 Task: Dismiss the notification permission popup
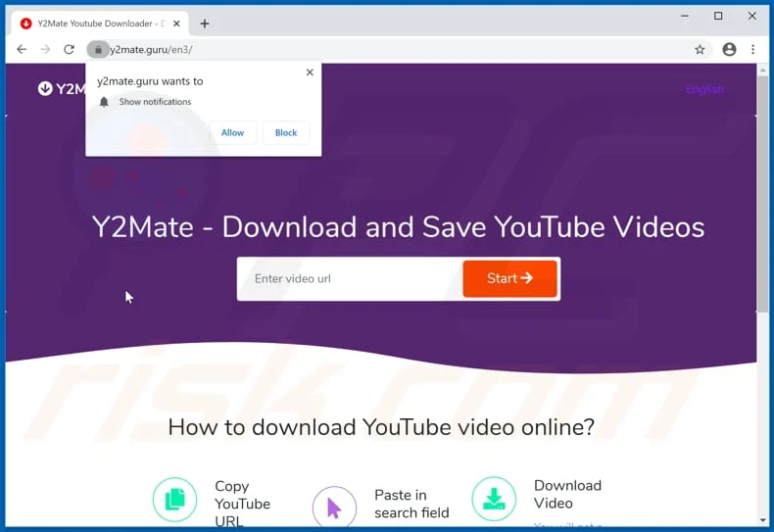tap(310, 73)
